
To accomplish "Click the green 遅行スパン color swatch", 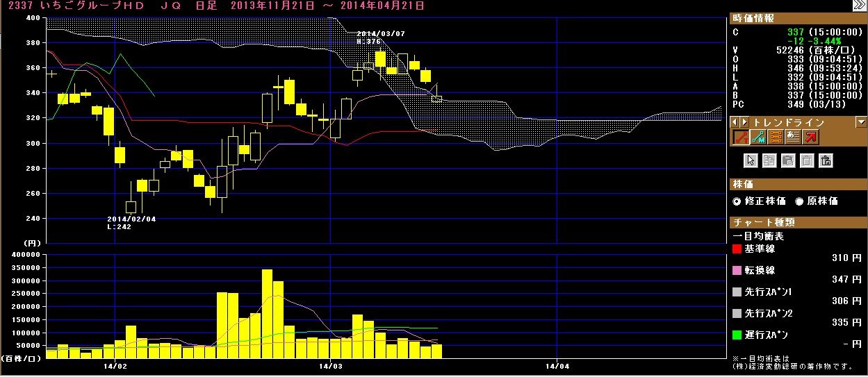I will click(737, 335).
